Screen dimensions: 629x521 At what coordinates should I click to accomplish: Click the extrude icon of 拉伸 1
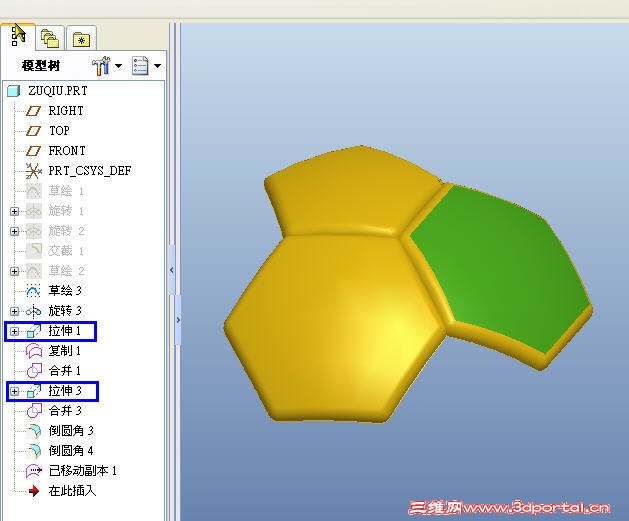pyautogui.click(x=34, y=331)
